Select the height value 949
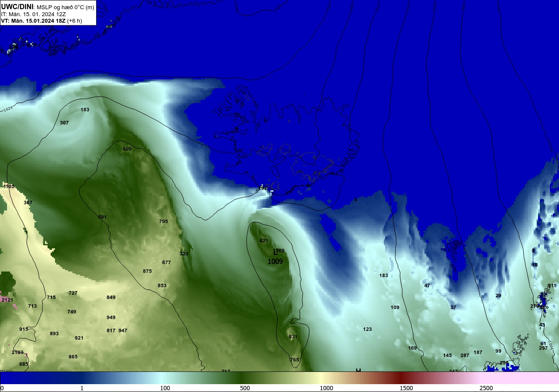The height and width of the screenshot is (392, 559). 111,317
